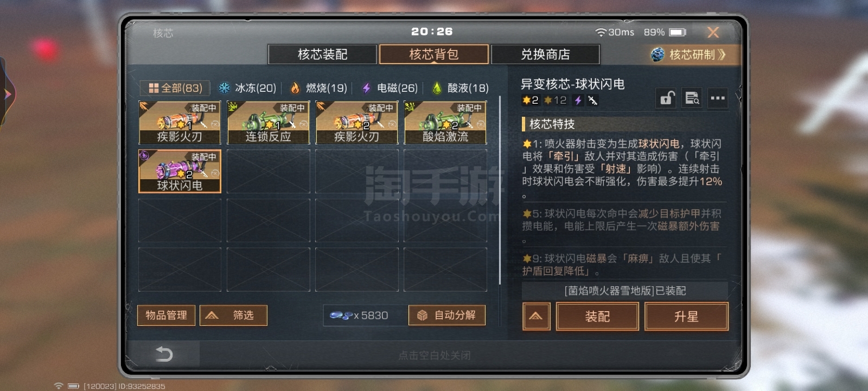Open the core details search icon
Screen dimensions: 868x391
click(692, 98)
